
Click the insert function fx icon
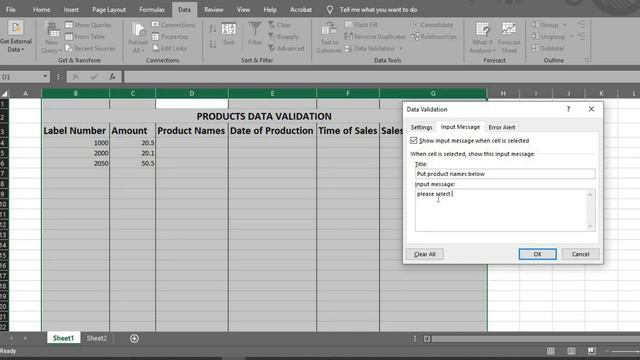(112, 77)
